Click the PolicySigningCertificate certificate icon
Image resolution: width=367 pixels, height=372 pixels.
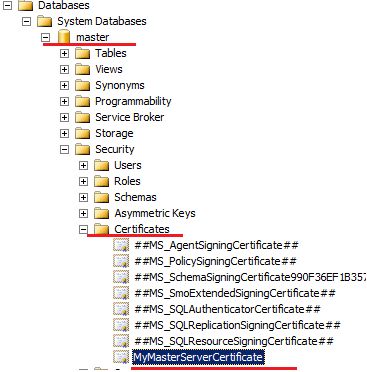coord(121,262)
